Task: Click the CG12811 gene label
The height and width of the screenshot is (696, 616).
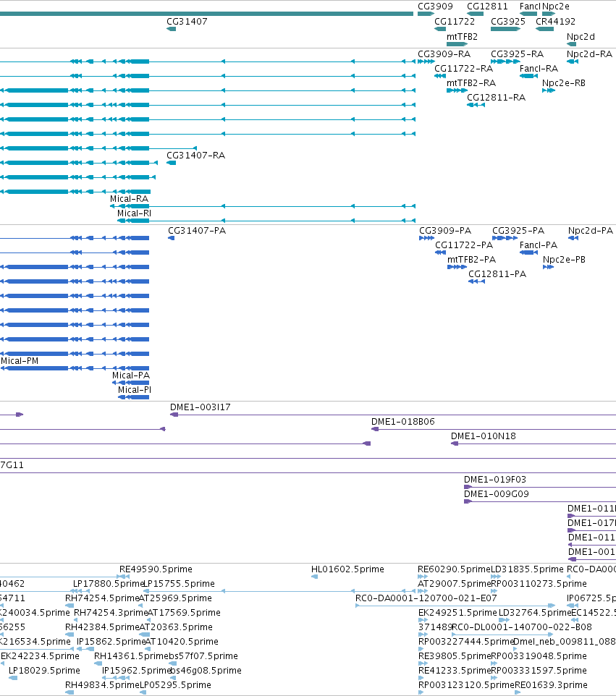Action: [486, 7]
